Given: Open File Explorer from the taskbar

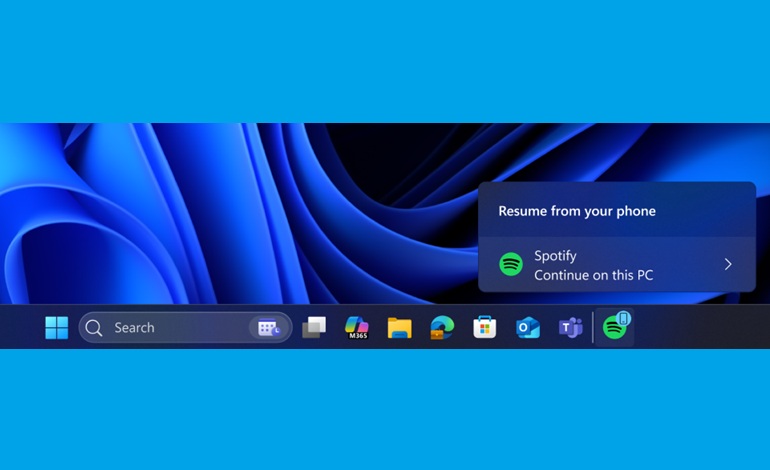Looking at the screenshot, I should pyautogui.click(x=399, y=328).
